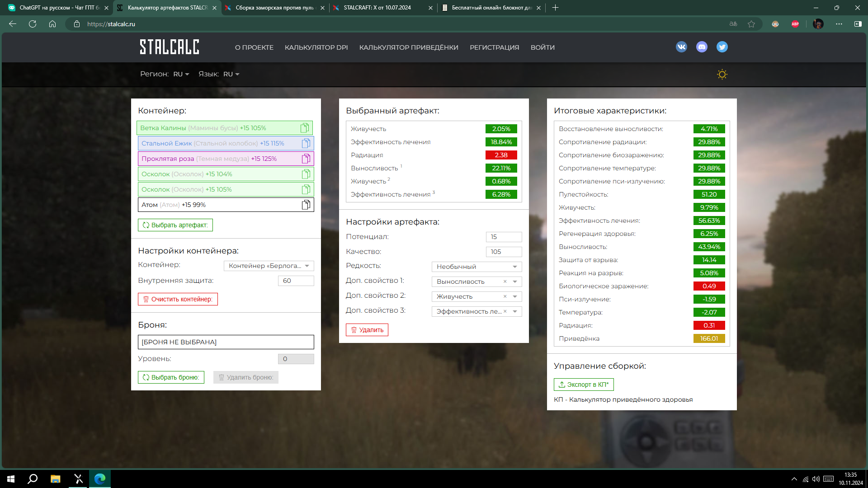The image size is (868, 488).
Task: Open Windows taskbar search
Action: pos(33,479)
